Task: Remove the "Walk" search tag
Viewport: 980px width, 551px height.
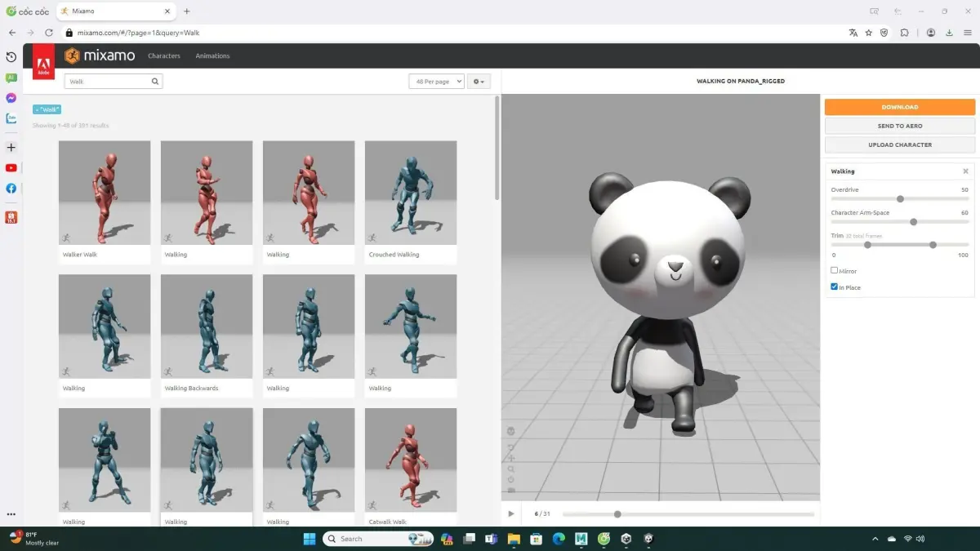Action: tap(47, 109)
